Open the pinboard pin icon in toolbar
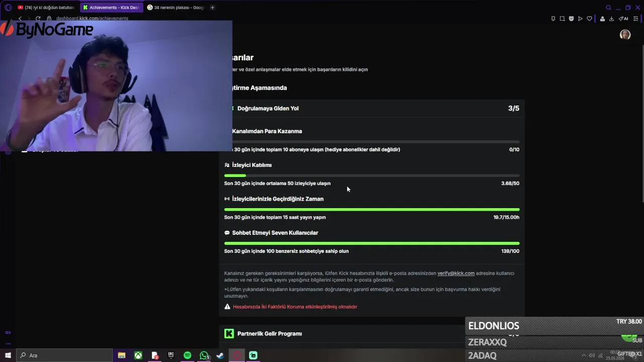This screenshot has width=644, height=362. point(553,19)
